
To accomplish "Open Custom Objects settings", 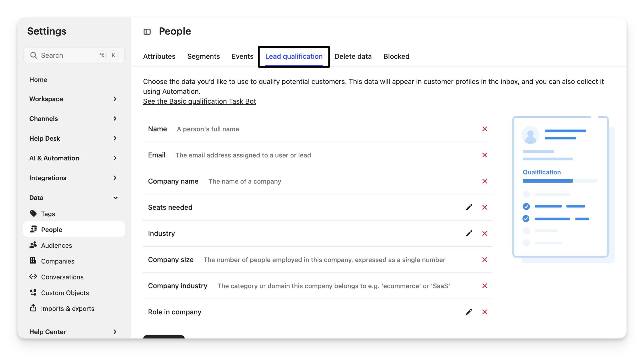I will 65,292.
